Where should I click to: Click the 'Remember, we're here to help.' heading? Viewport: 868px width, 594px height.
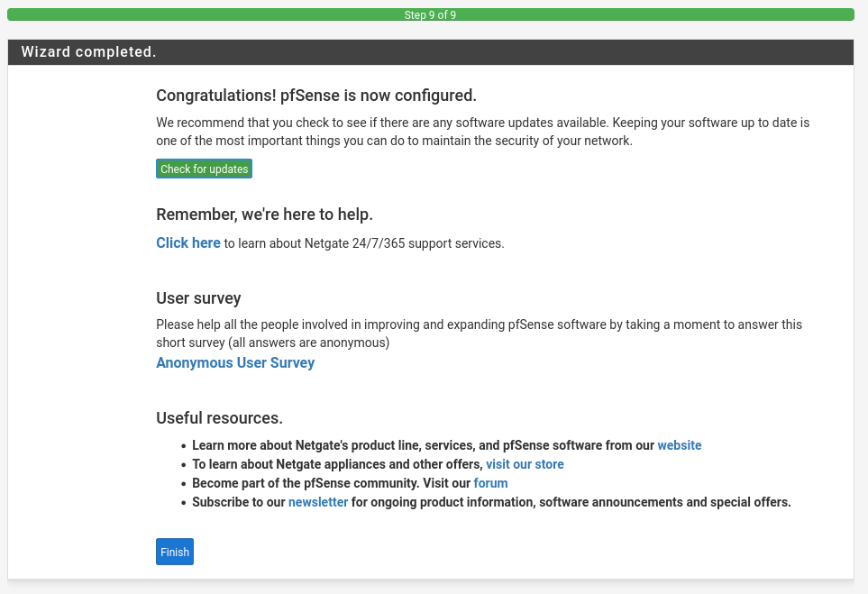tap(264, 215)
